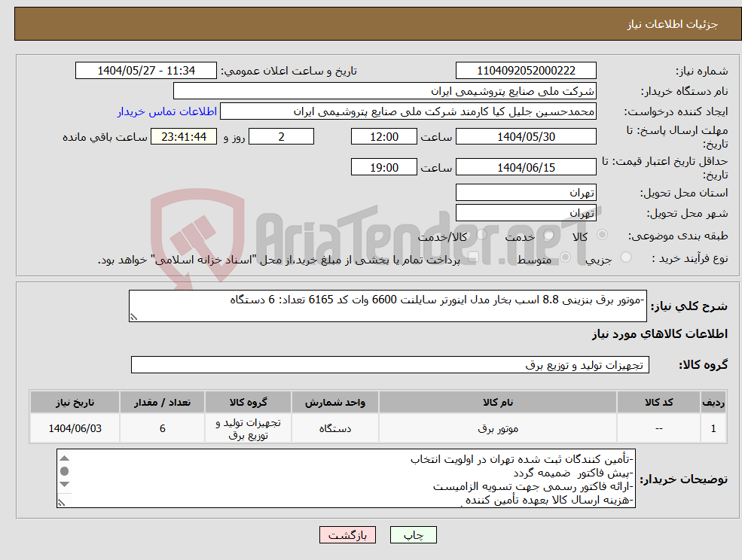The image size is (742, 560).
Task: Click the buyer notes scroll up arrow
Action: (65, 458)
